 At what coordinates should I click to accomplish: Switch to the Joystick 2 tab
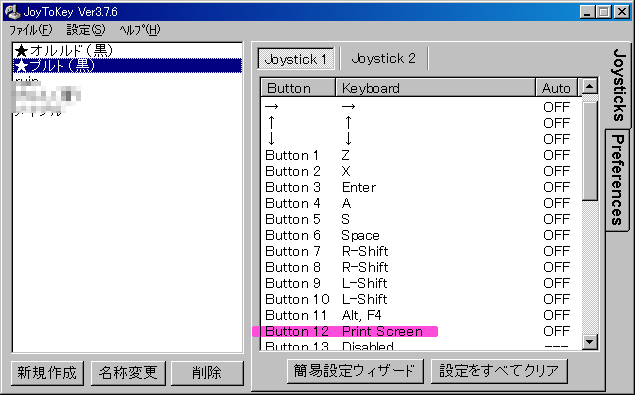point(383,59)
